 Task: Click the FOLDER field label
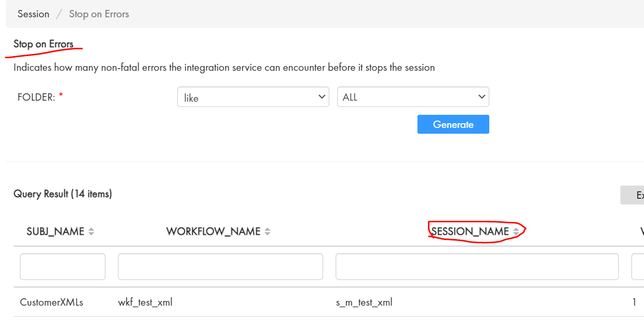[x=36, y=97]
